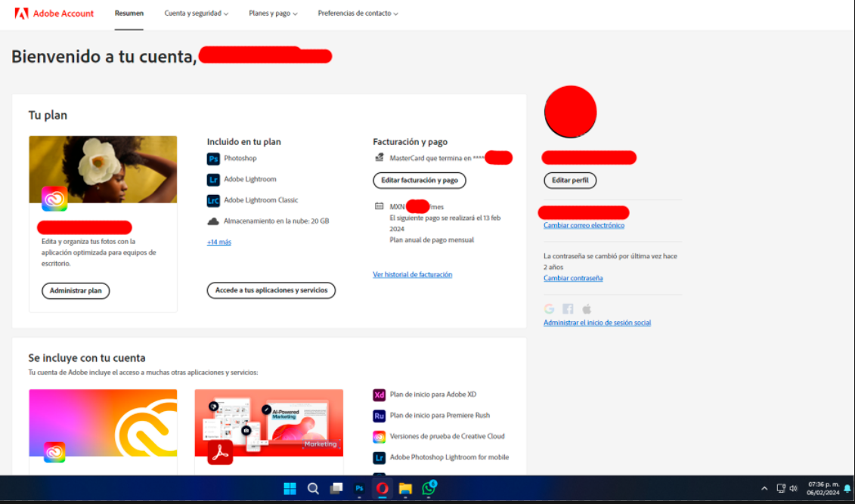Click the Google social sign-in icon
Screen dimensions: 855x504
point(549,308)
